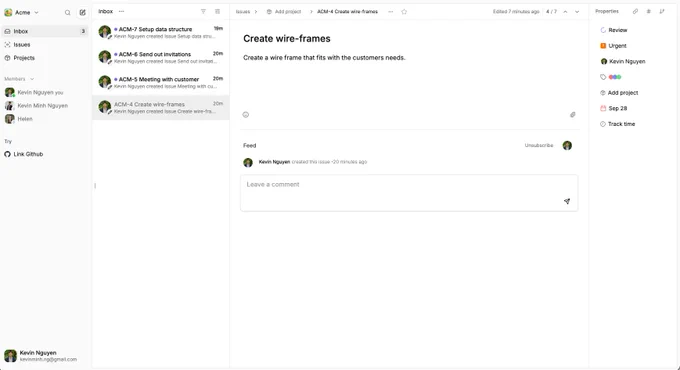Screen dimensions: 680x370
Task: Click the inbox filter icon
Action: (203, 11)
